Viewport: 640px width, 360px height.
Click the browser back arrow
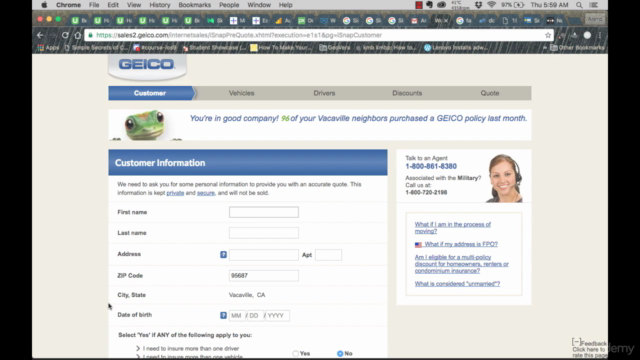(x=40, y=35)
